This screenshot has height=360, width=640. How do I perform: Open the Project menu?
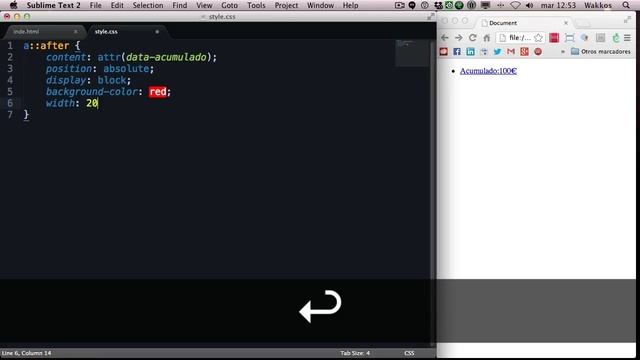[286, 5]
